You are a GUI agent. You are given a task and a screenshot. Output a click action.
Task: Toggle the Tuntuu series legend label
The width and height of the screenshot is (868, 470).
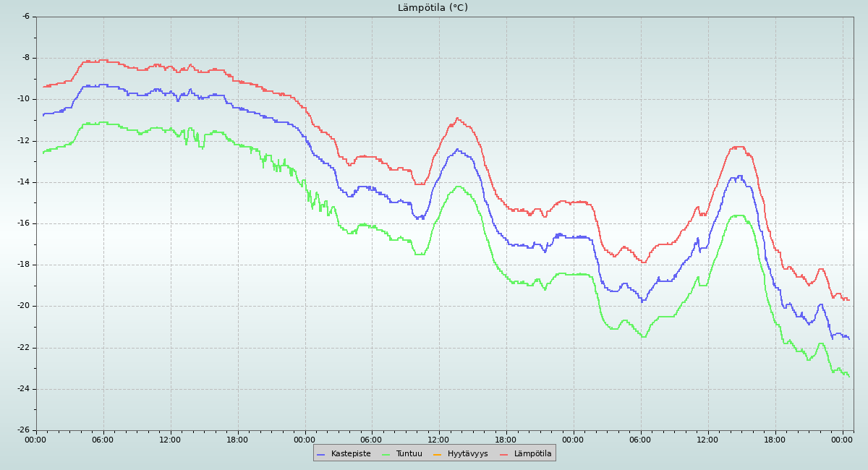409,454
